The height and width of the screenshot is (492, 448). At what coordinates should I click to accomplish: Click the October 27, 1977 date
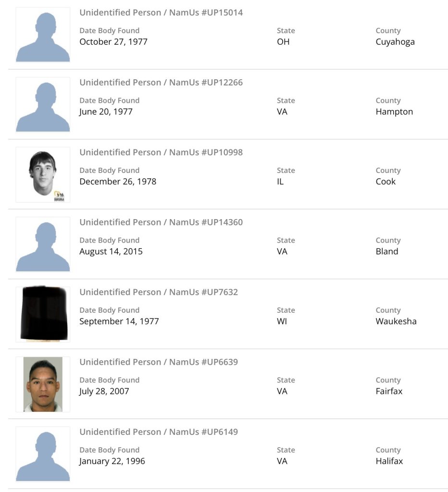[x=113, y=42]
